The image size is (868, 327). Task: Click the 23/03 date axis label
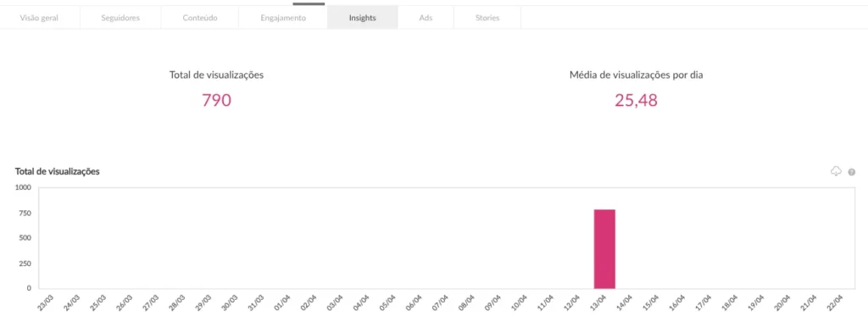tap(46, 303)
